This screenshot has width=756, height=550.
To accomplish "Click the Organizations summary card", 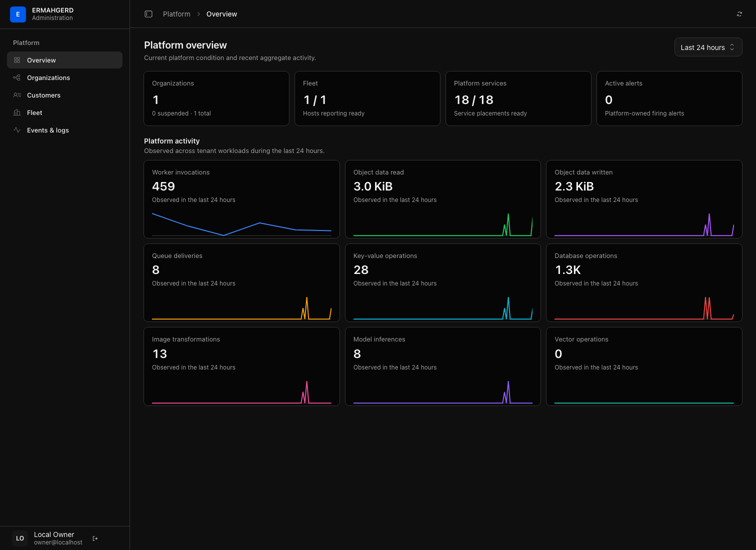I will tap(216, 98).
